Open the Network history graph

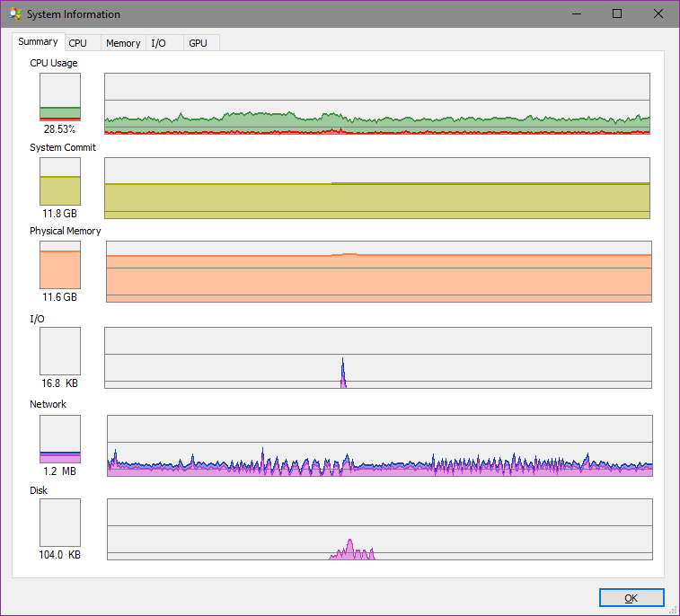coord(379,444)
